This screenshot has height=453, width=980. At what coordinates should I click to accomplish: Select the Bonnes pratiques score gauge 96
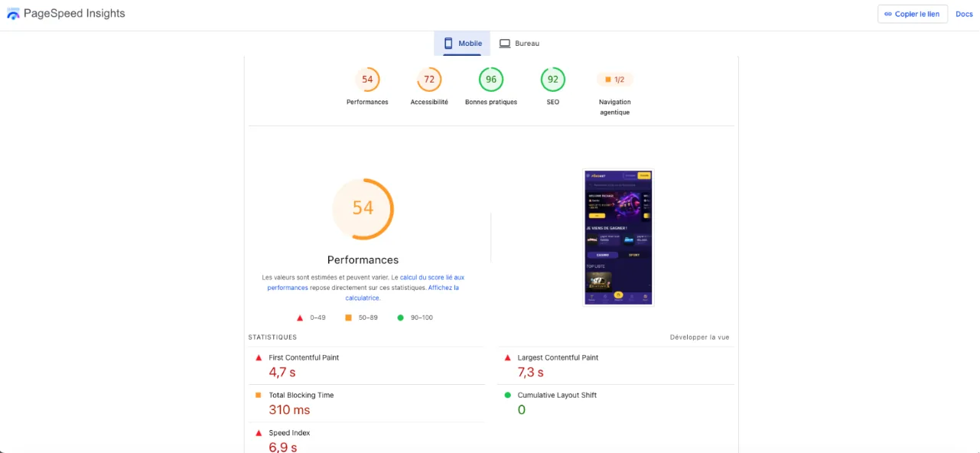[491, 80]
